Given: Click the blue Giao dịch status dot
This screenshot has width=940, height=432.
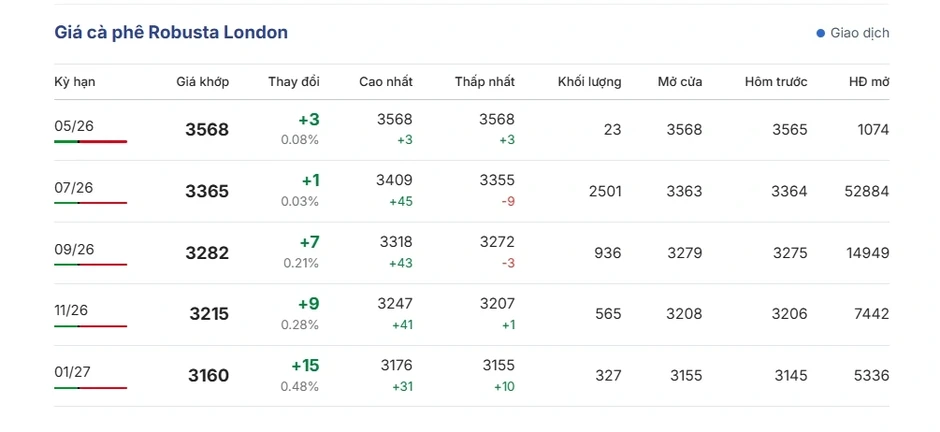Looking at the screenshot, I should pyautogui.click(x=821, y=34).
